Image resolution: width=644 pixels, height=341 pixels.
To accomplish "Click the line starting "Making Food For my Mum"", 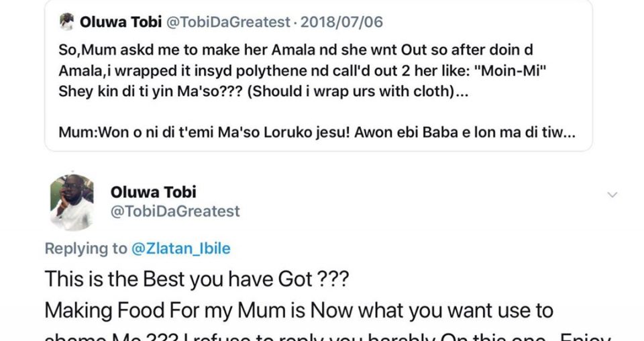I will click(x=299, y=311).
